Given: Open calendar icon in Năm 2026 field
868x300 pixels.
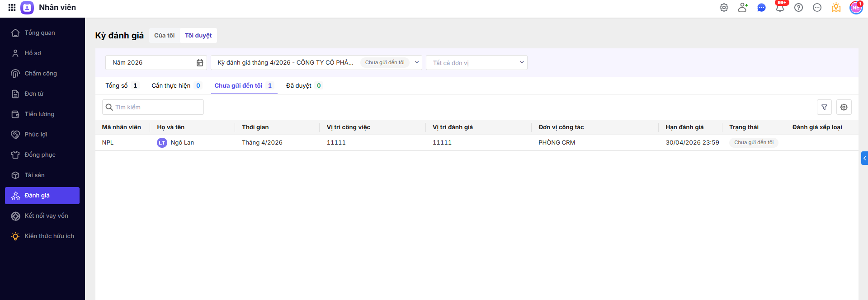Looking at the screenshot, I should click(200, 63).
